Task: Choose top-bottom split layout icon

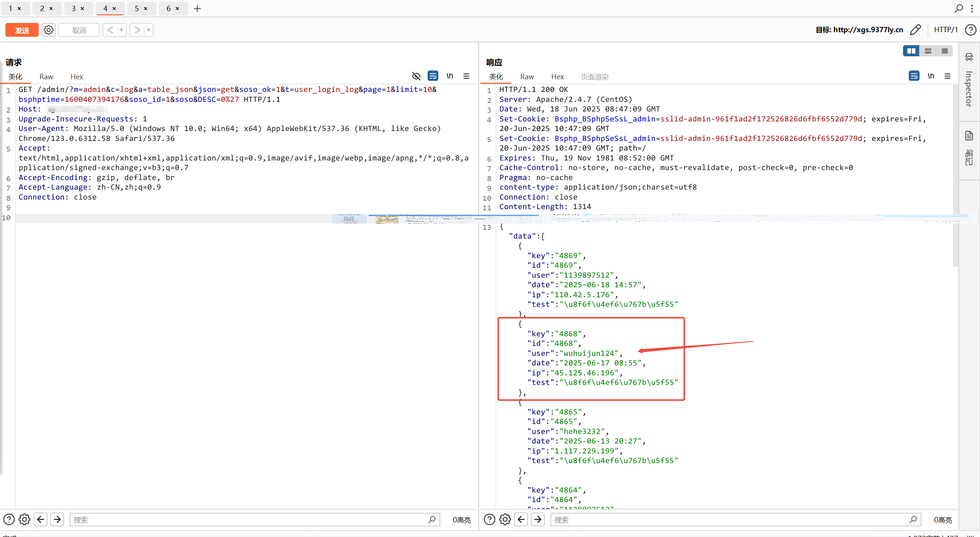Action: point(928,51)
